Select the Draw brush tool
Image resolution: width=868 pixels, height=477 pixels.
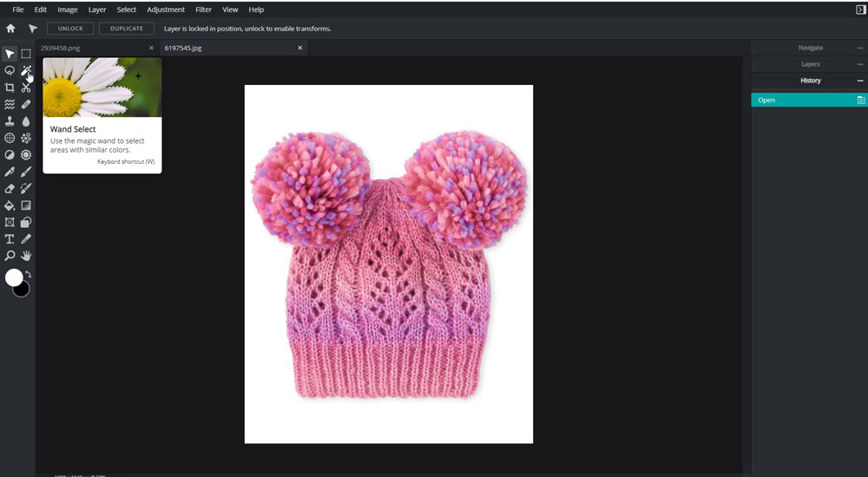26,172
